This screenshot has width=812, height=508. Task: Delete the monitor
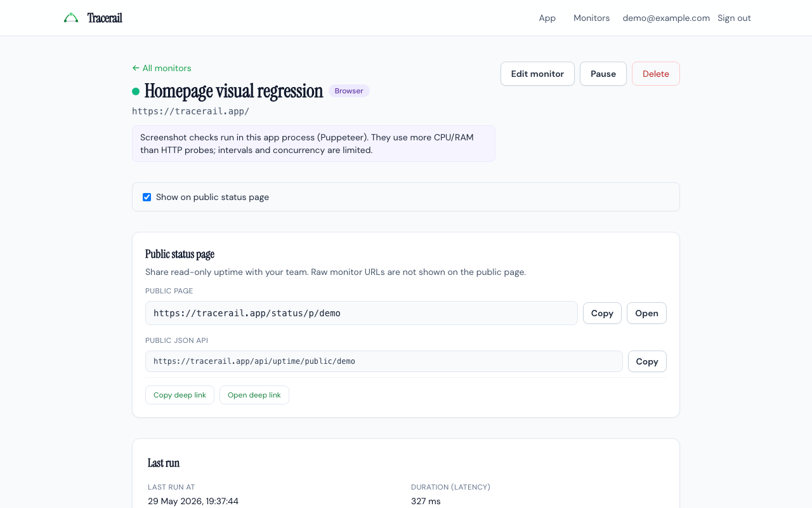click(656, 74)
